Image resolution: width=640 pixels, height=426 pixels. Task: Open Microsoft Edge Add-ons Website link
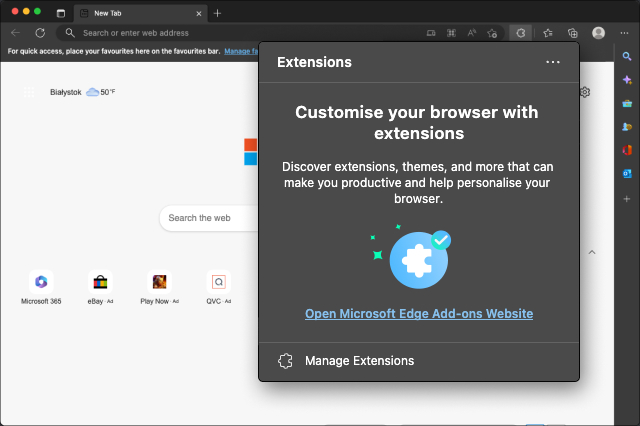click(418, 314)
